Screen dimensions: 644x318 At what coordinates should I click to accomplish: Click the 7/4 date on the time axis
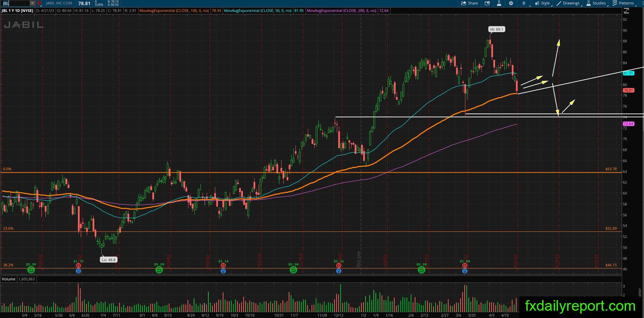(x=103, y=315)
